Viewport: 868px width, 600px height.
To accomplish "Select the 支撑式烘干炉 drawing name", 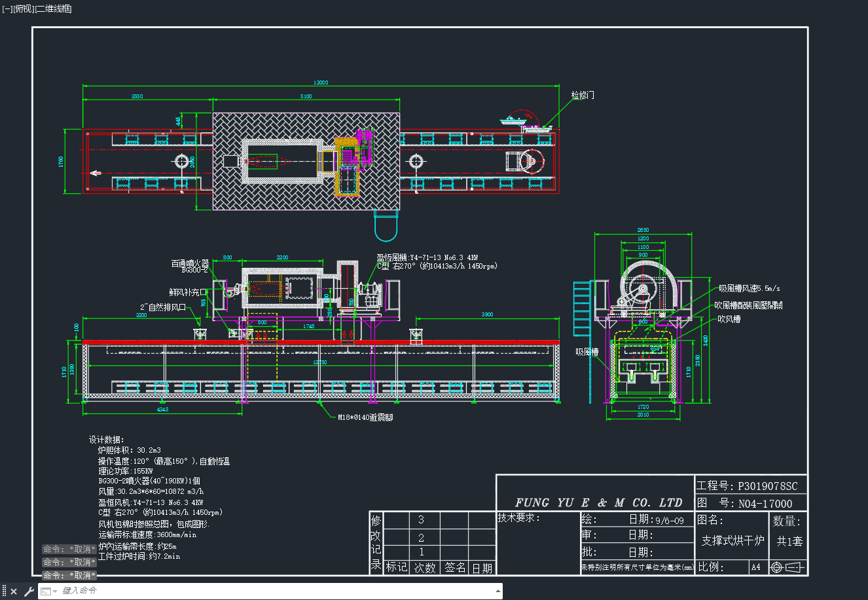I will (732, 540).
